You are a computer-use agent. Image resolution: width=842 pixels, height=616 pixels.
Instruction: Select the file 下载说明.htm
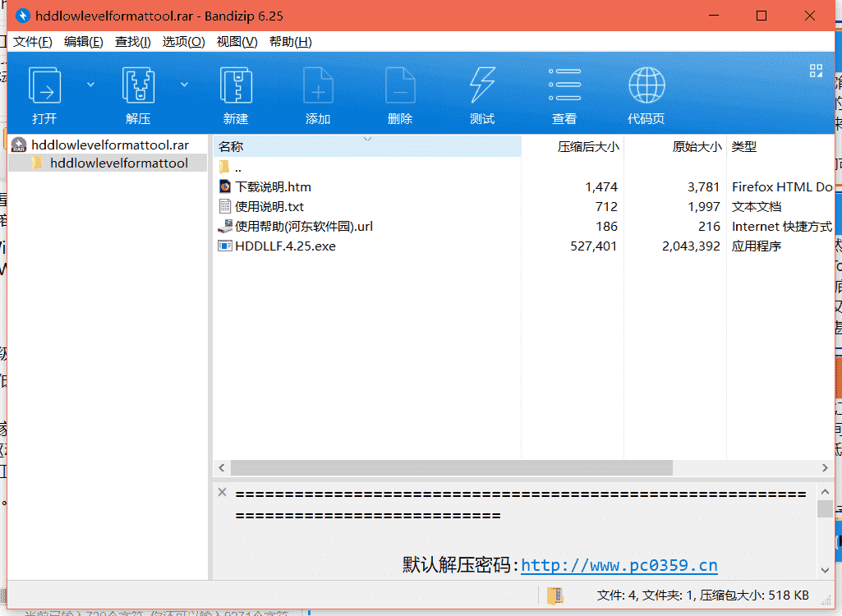click(x=273, y=187)
